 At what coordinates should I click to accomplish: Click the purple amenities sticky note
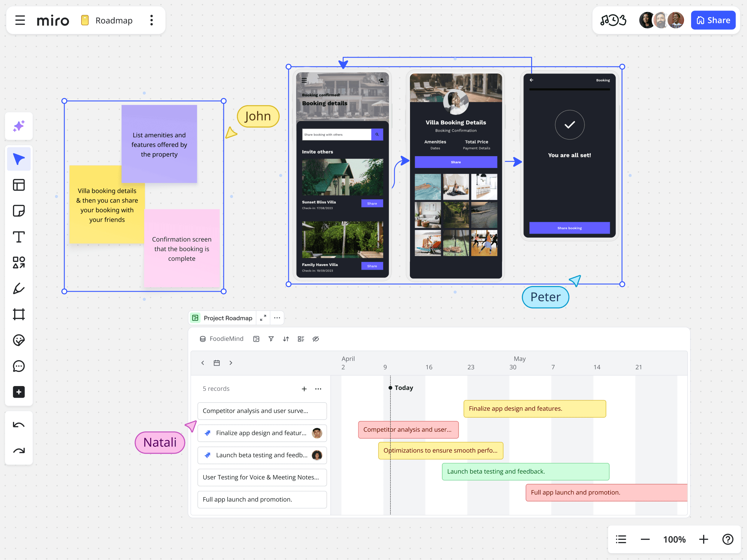click(x=159, y=144)
